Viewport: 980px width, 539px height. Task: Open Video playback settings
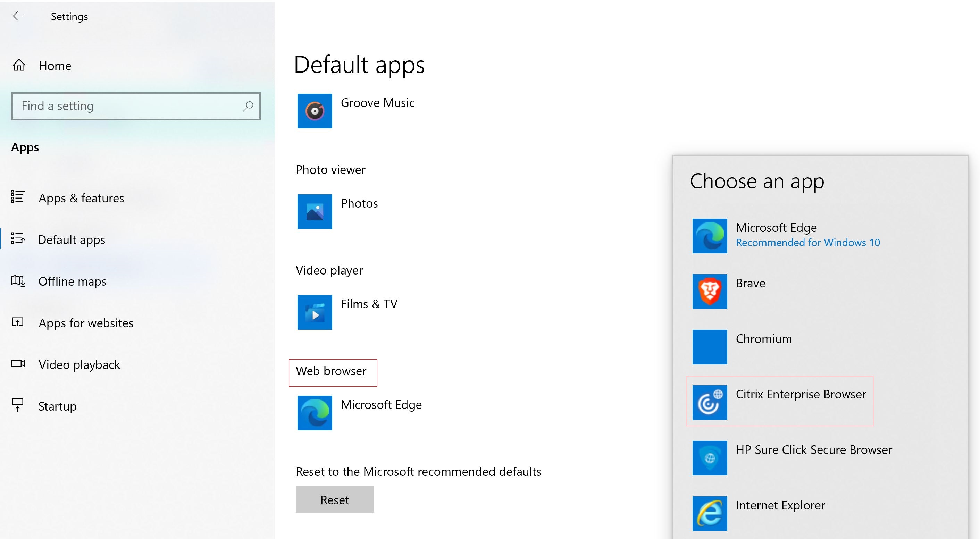point(79,364)
